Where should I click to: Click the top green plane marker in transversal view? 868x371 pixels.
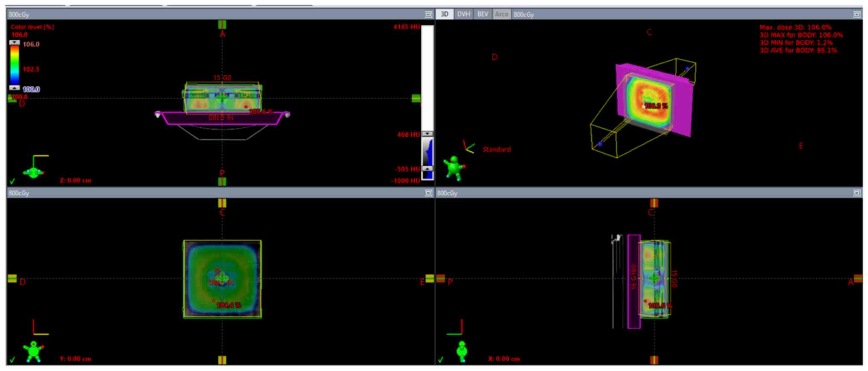[x=222, y=24]
